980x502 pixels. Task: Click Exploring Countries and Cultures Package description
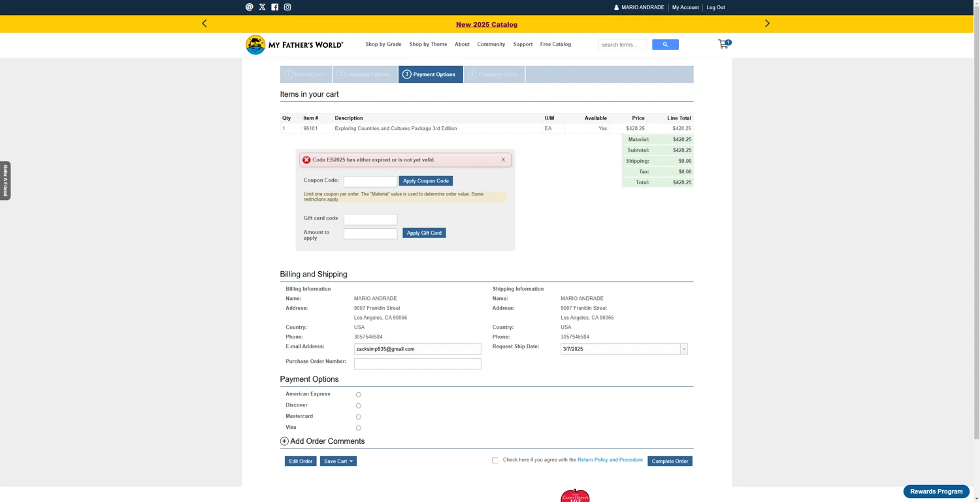396,129
